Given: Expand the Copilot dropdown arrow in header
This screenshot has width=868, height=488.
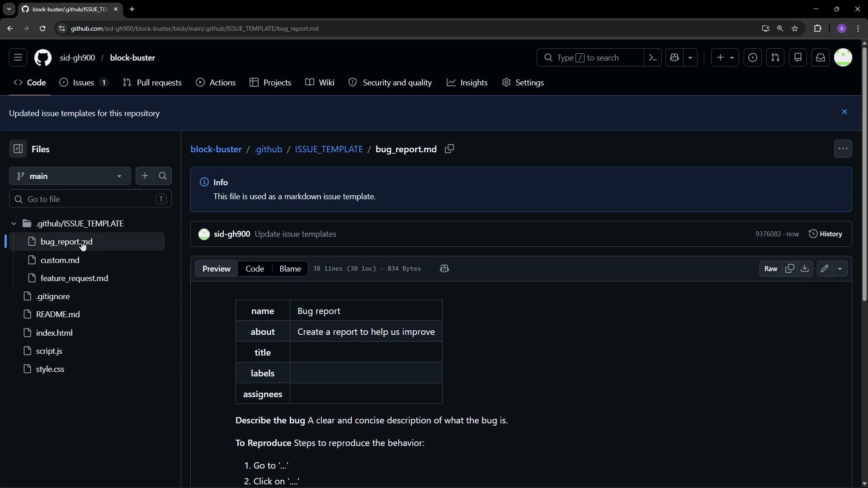Looking at the screenshot, I should pyautogui.click(x=690, y=58).
